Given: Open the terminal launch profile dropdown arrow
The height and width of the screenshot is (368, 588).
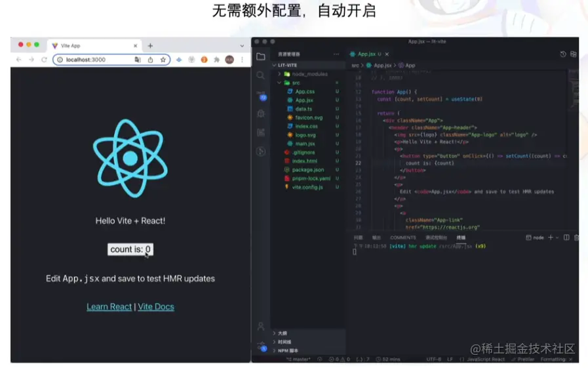Looking at the screenshot, I should (x=557, y=237).
